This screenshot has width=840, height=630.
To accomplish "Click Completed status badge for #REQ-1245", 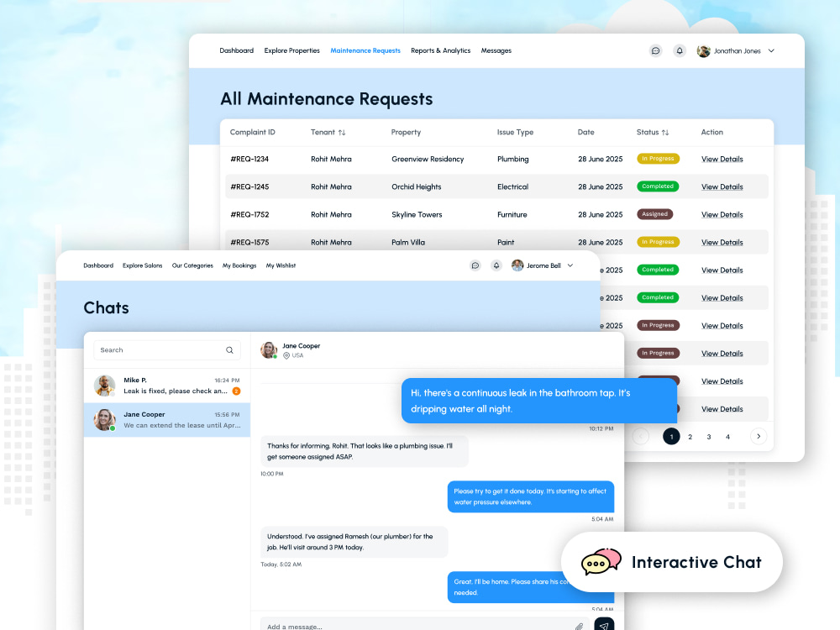I will point(658,186).
